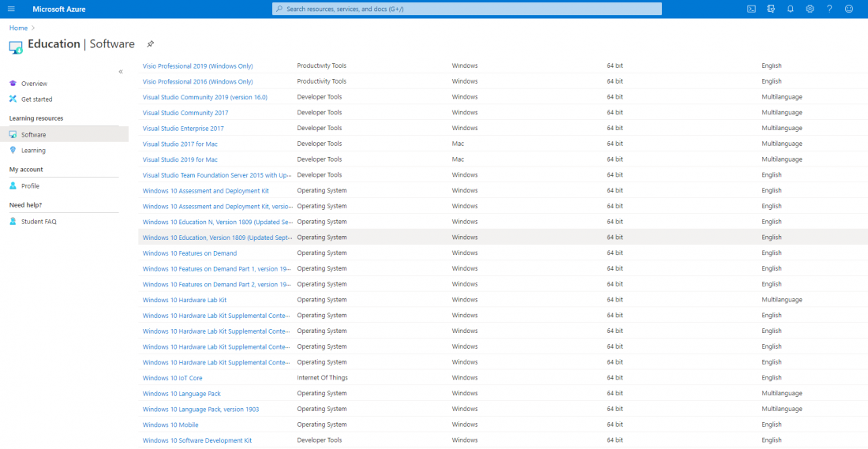Pin the Education Software page
Viewport: 868px width, 449px height.
(x=150, y=43)
